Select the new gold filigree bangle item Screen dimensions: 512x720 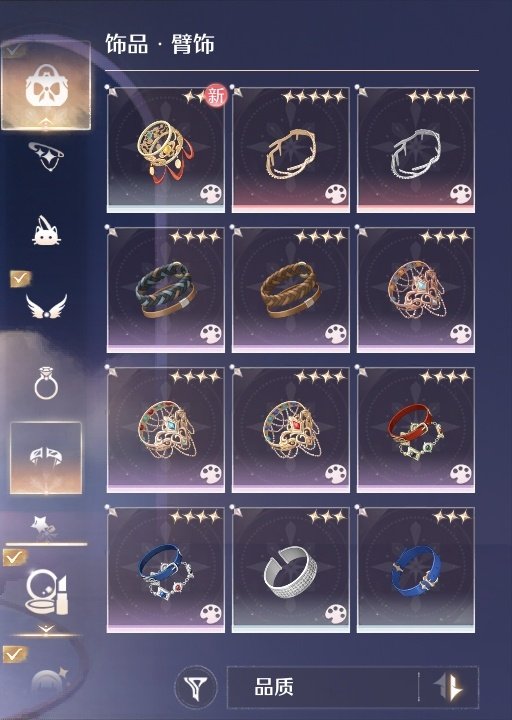click(x=166, y=150)
